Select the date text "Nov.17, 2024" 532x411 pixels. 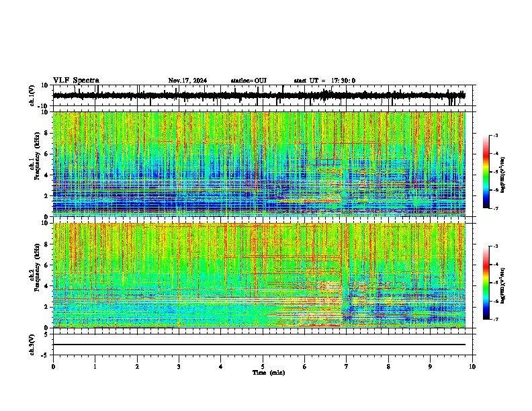tap(187, 81)
